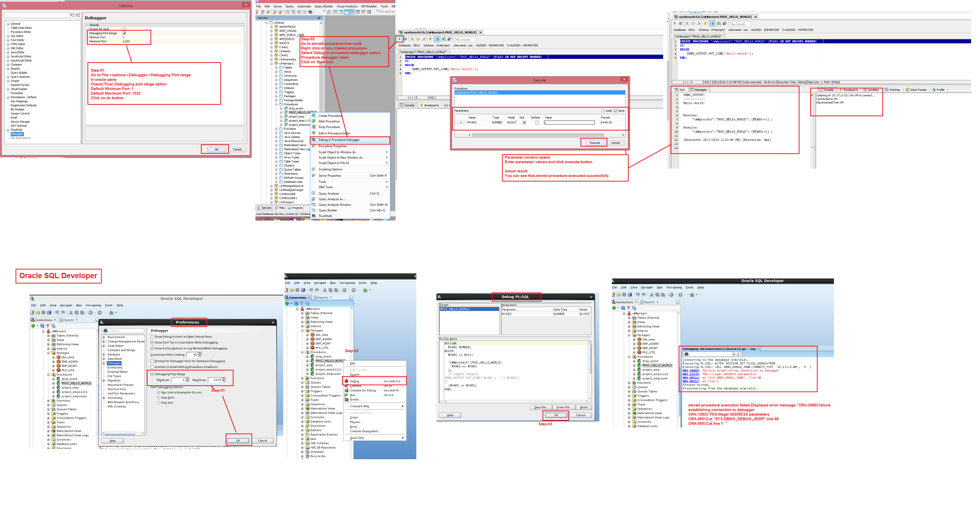Select Debug in Procedure Debugger menu item
This screenshot has width=980, height=512.
(x=339, y=140)
